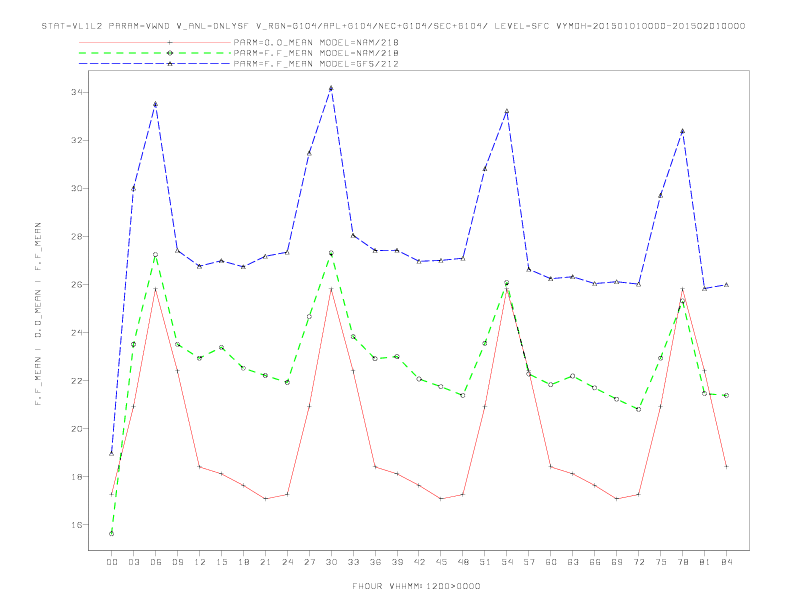This screenshot has height=612, width=792.
Task: Click x-axis forecast hour label 60
Action: (551, 562)
